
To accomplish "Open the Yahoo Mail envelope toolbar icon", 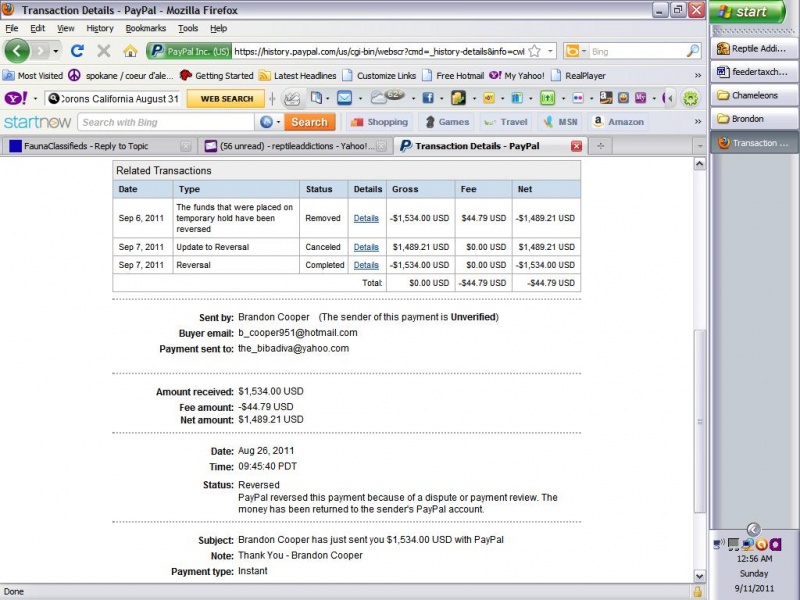I will point(344,97).
